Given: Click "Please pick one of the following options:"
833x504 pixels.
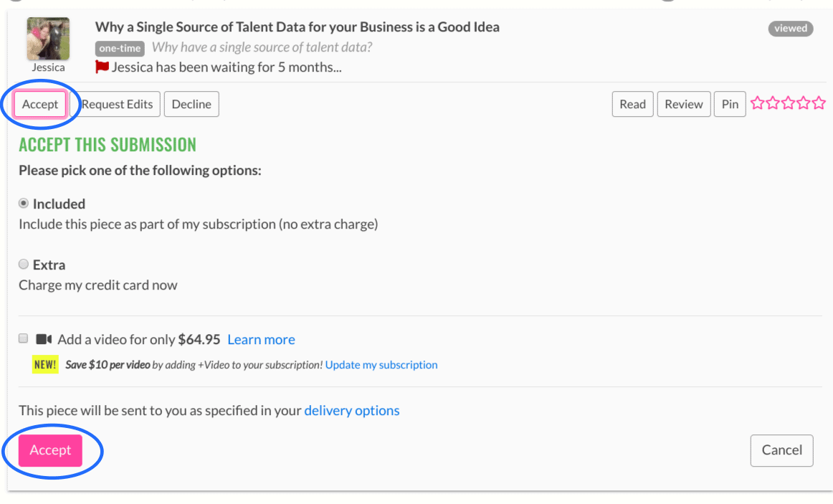Looking at the screenshot, I should [141, 171].
